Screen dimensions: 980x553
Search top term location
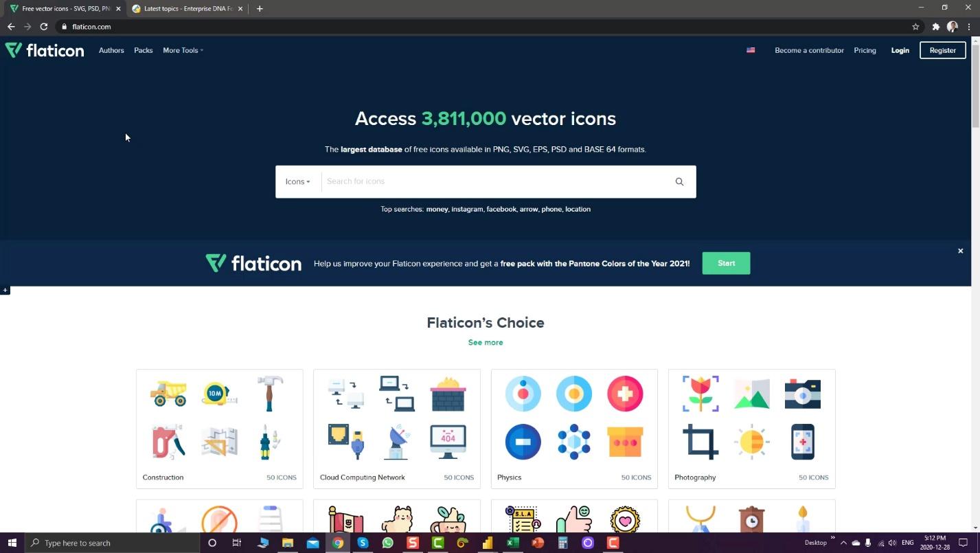click(578, 209)
